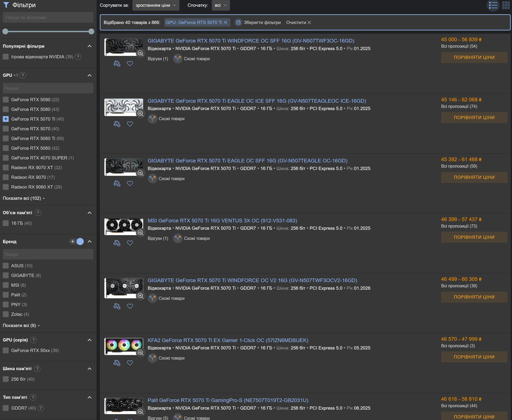This screenshot has height=420, width=512.
Task: Collapse the Популярні фільтри section
Action: pos(90,46)
